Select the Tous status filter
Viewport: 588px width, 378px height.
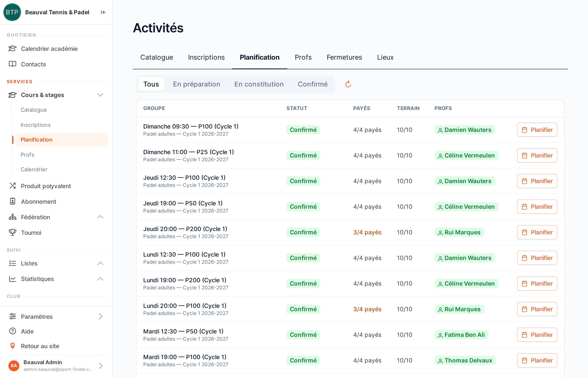151,84
